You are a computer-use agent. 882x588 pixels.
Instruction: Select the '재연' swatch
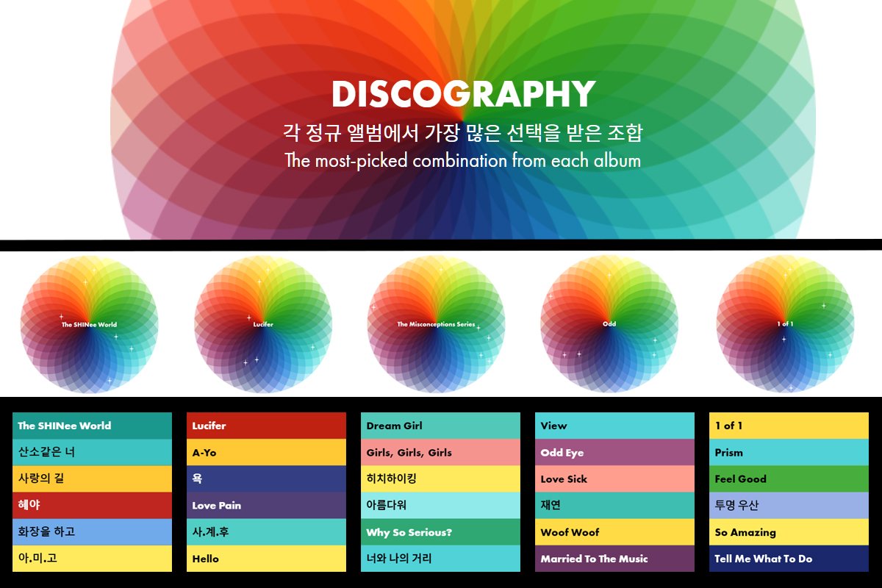(x=614, y=505)
